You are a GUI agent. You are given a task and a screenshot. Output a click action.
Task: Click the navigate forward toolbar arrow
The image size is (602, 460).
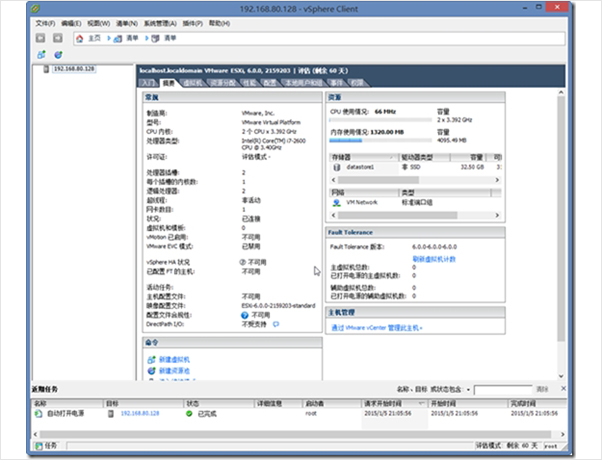[58, 38]
